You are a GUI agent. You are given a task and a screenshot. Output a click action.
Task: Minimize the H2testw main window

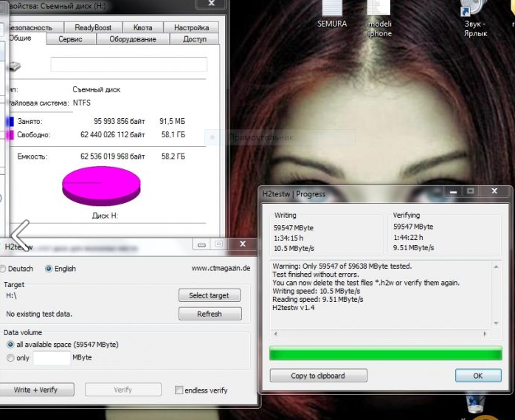[201, 244]
